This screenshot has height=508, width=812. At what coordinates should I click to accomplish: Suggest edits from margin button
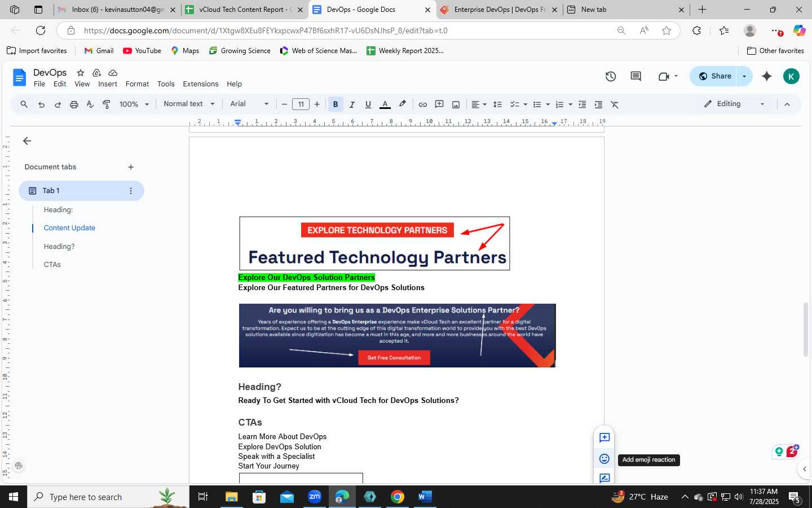[x=604, y=478]
